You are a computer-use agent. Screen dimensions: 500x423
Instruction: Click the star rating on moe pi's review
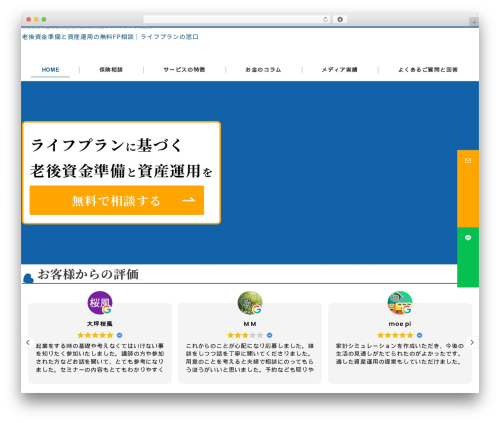tap(395, 335)
